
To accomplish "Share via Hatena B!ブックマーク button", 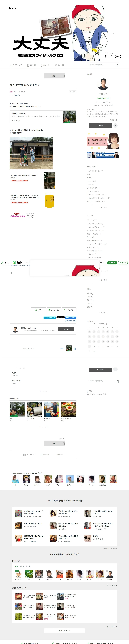I will point(50,317).
